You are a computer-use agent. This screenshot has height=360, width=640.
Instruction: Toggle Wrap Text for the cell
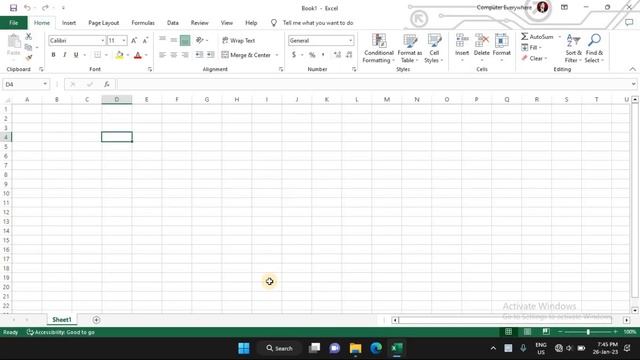click(x=239, y=40)
